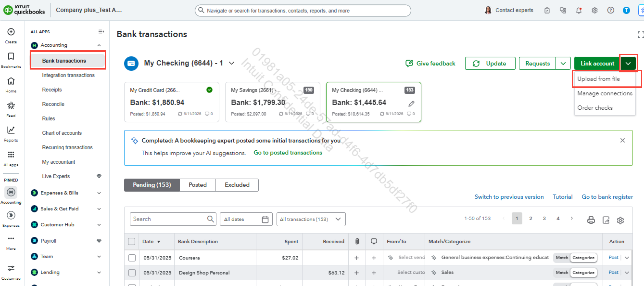Expand the Customer Hub section
This screenshot has height=286, width=644.
(x=99, y=225)
